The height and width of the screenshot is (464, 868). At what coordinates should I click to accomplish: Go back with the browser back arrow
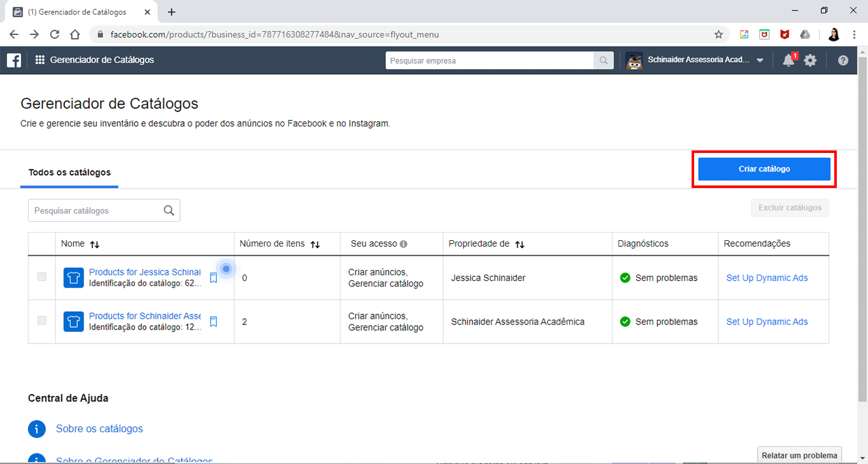(14, 34)
